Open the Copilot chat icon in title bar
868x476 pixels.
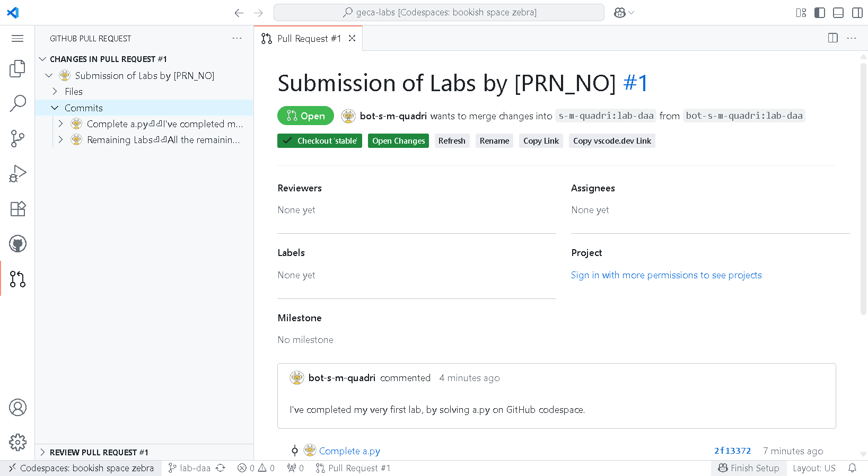coord(619,13)
